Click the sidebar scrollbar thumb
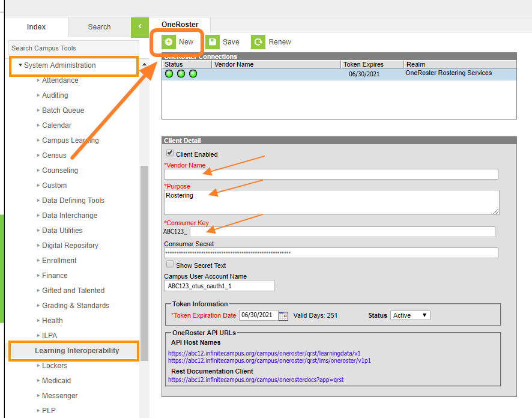The image size is (532, 418). (145, 263)
